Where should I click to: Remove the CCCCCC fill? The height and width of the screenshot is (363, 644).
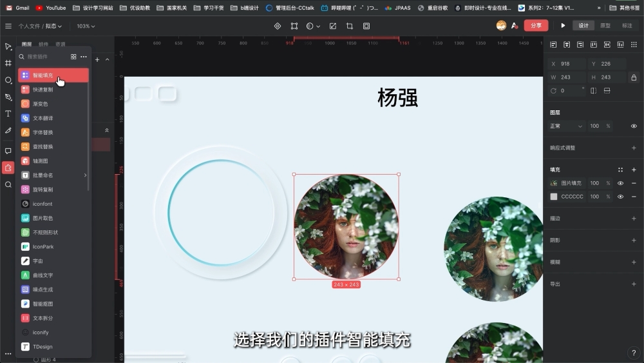click(x=634, y=197)
